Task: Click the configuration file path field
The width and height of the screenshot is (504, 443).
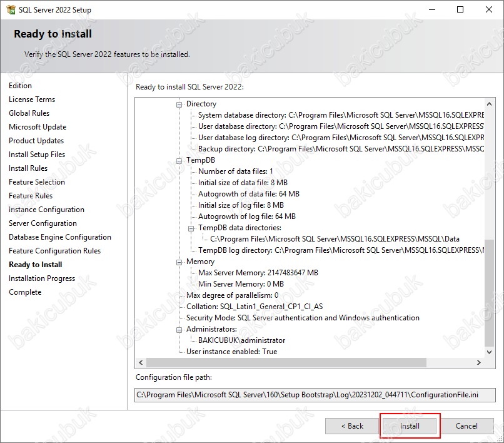Action: click(315, 395)
